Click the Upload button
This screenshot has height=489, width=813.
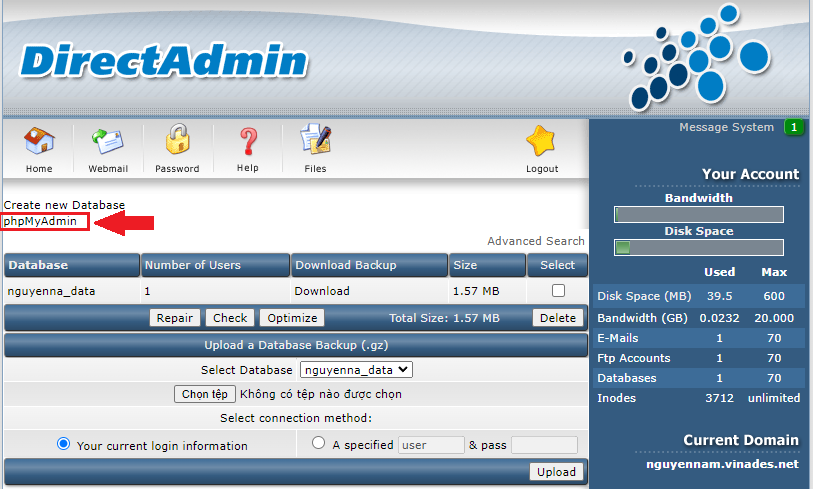tap(556, 472)
